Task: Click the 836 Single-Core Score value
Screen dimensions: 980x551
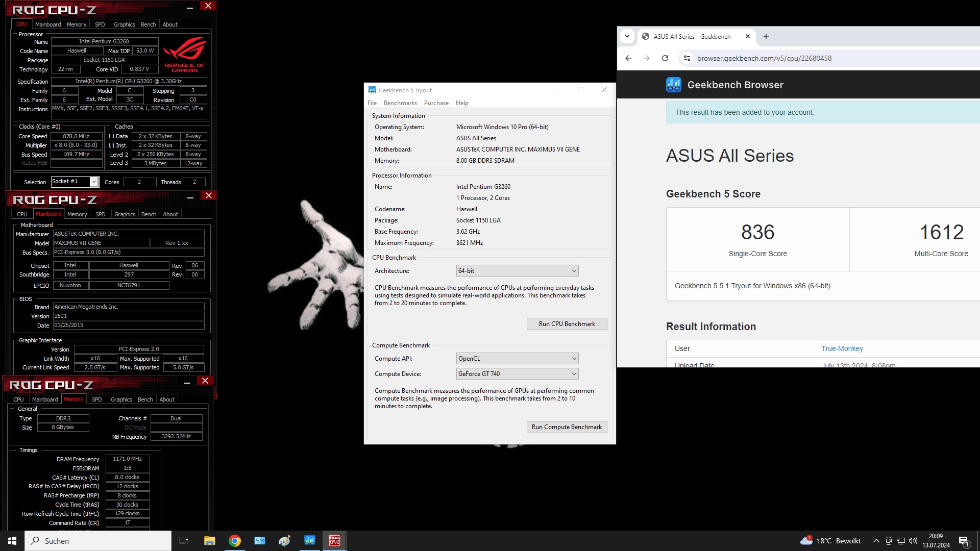Action: pyautogui.click(x=757, y=232)
